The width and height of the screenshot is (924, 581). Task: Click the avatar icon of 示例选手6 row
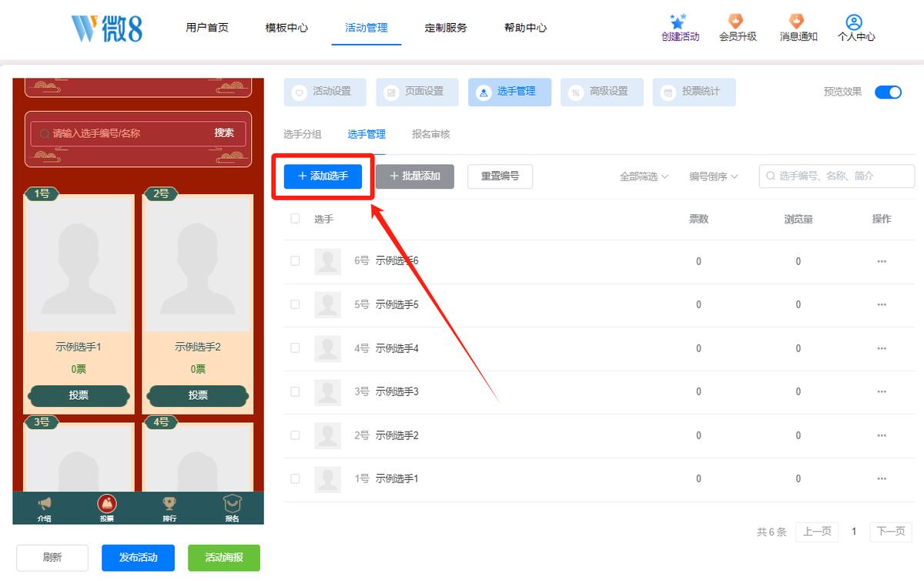point(328,262)
